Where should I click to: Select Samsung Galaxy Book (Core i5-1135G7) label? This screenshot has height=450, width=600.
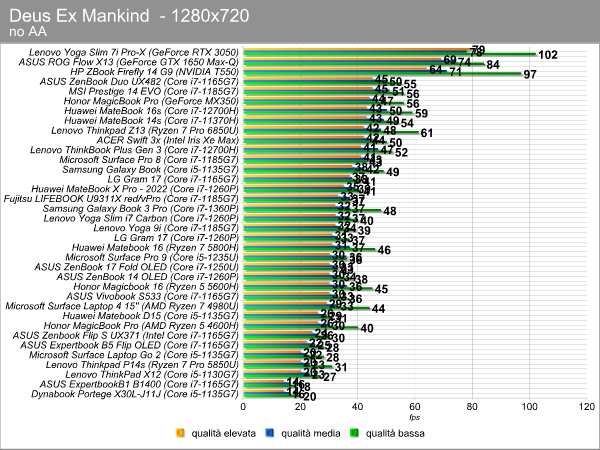pos(150,170)
